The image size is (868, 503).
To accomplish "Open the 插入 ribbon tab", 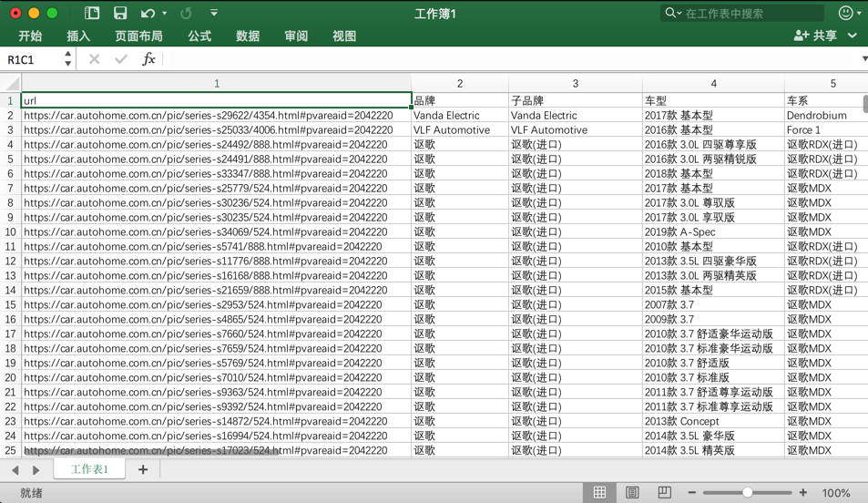I will (x=78, y=36).
